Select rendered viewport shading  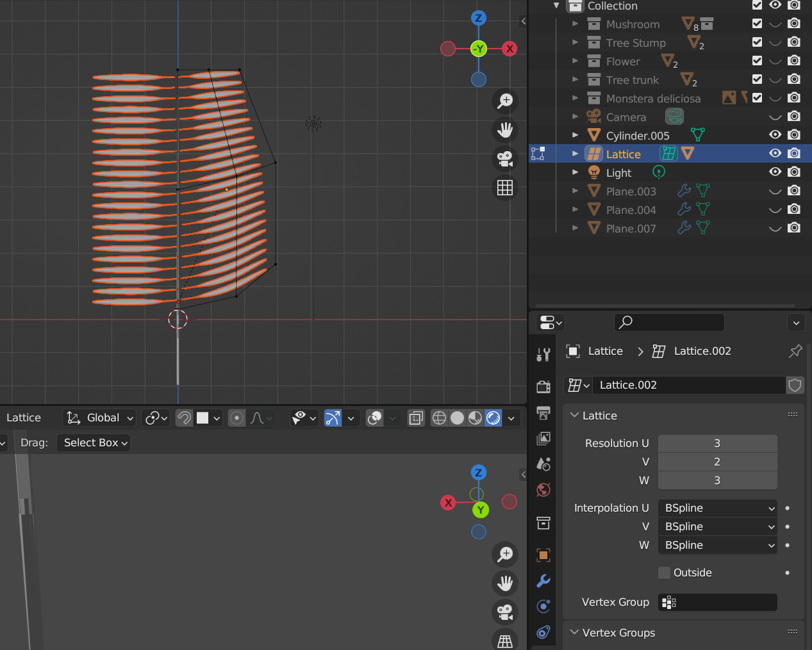493,418
